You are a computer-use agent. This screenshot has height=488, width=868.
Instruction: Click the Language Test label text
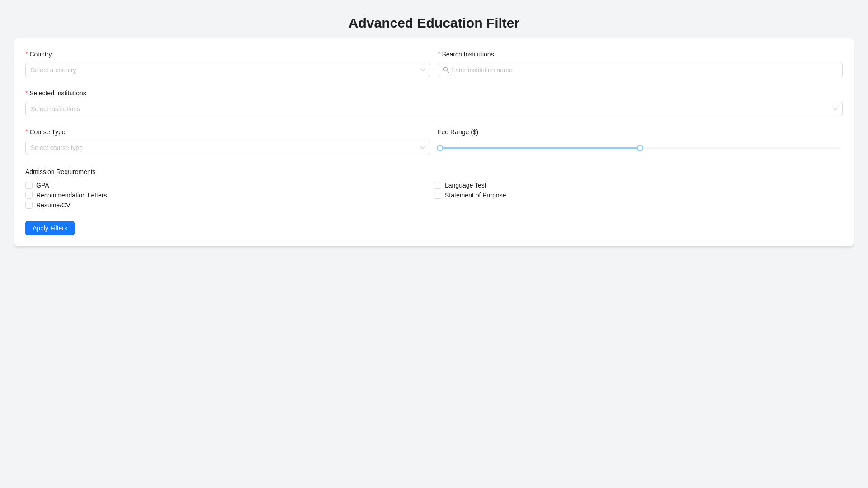click(x=465, y=185)
